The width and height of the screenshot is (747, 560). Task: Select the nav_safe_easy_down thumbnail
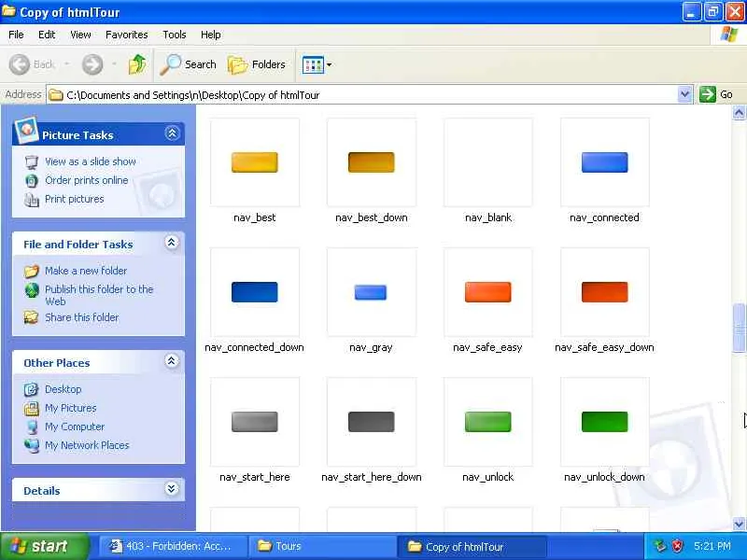coord(604,292)
